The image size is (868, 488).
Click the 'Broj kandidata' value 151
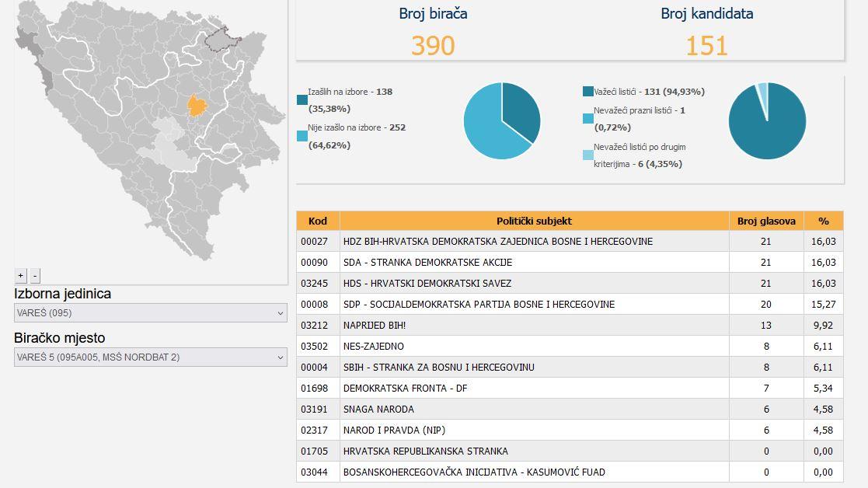pos(707,45)
